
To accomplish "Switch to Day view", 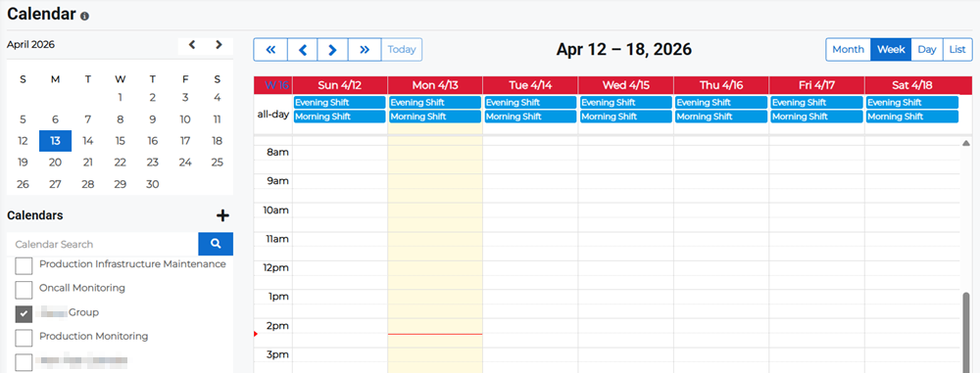I will click(927, 49).
